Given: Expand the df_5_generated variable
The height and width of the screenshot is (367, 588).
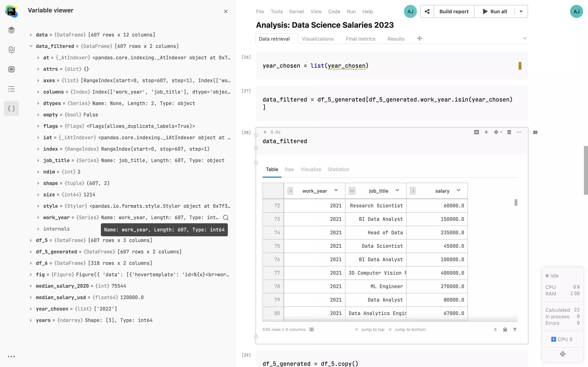Looking at the screenshot, I should coord(31,252).
